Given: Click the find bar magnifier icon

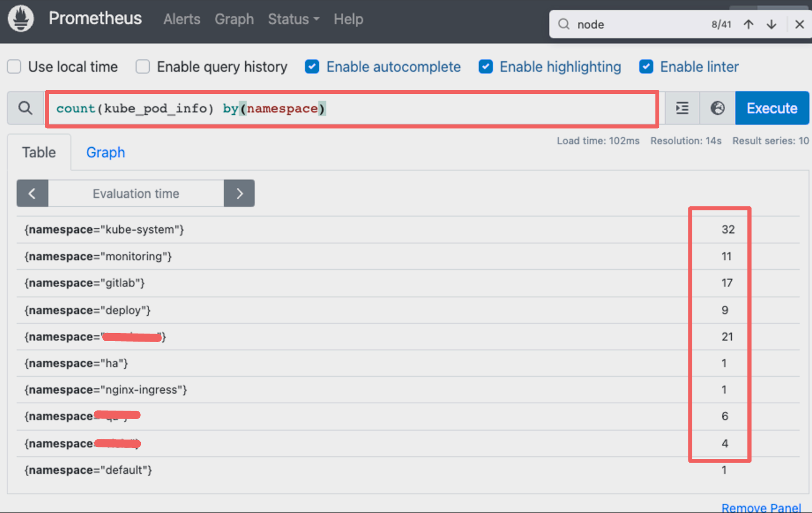Looking at the screenshot, I should (x=564, y=24).
